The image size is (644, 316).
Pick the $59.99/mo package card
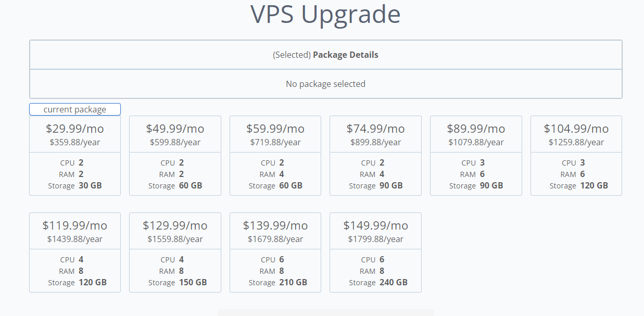[x=275, y=155]
